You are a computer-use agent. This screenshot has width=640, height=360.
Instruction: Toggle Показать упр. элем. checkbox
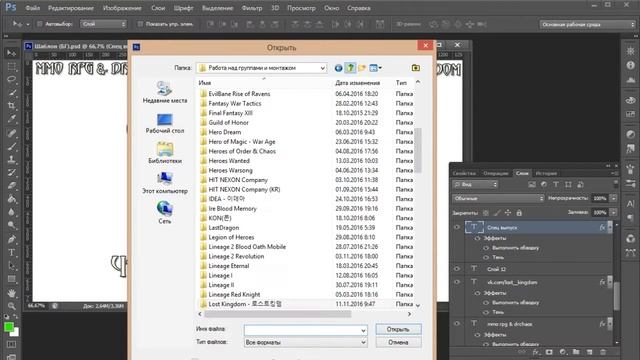[x=140, y=24]
